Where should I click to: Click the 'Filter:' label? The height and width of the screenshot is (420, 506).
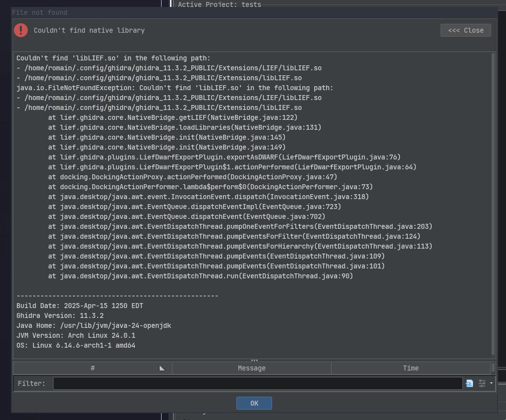pyautogui.click(x=31, y=383)
